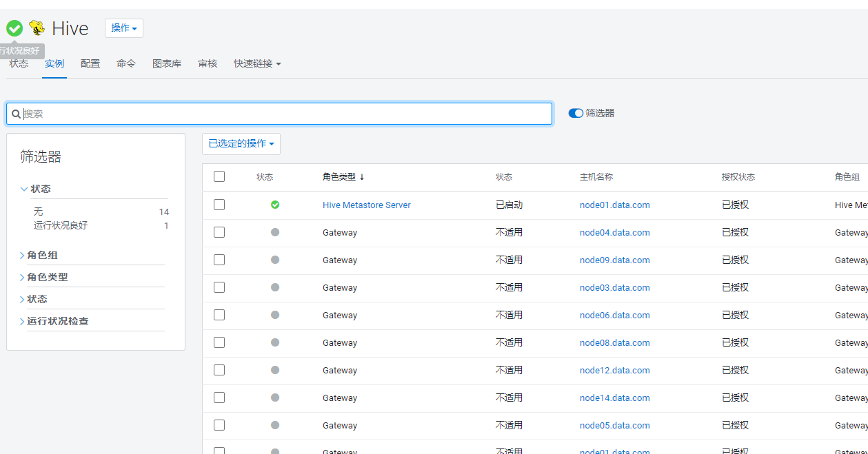The height and width of the screenshot is (454, 868).
Task: Click inside the 搜索 search field
Action: click(279, 114)
